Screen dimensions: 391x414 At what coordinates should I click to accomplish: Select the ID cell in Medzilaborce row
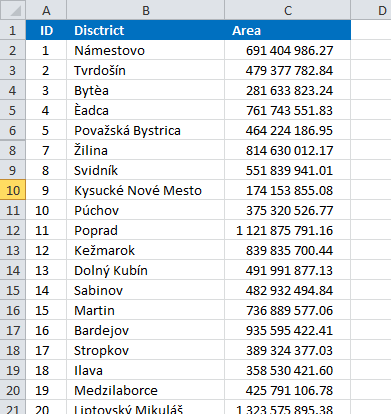(x=46, y=390)
